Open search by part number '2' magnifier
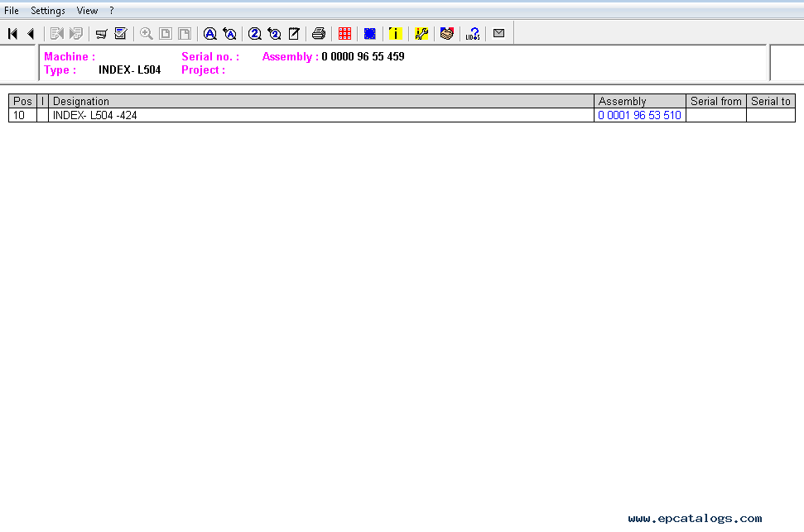Image resolution: width=804 pixels, height=532 pixels. point(255,34)
